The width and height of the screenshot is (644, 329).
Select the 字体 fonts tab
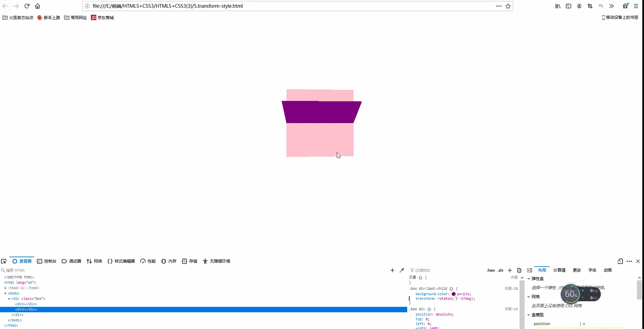[592, 270]
